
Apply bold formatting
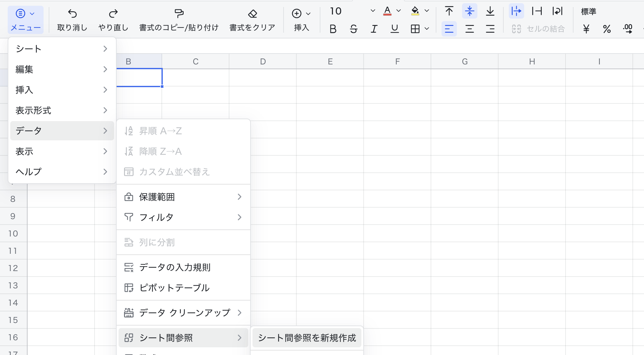click(x=333, y=29)
